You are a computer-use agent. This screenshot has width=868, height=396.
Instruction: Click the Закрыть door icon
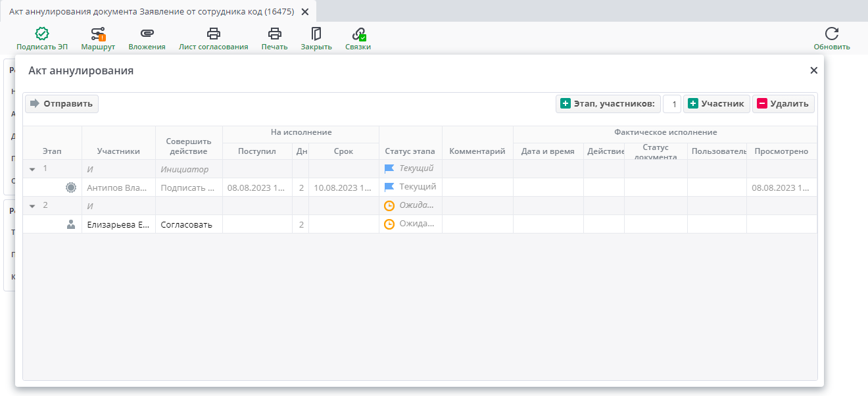[316, 34]
